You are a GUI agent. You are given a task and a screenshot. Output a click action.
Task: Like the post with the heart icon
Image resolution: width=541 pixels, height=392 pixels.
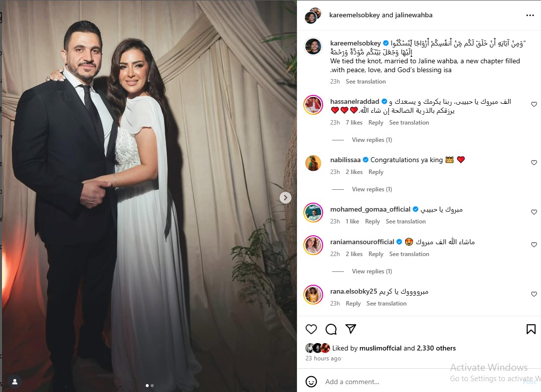click(311, 329)
